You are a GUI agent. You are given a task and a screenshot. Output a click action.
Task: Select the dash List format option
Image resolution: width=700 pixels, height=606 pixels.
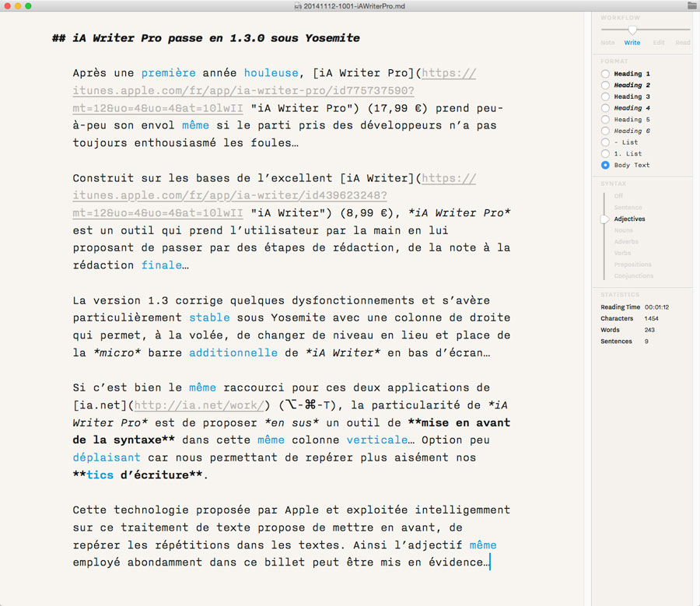pos(605,142)
